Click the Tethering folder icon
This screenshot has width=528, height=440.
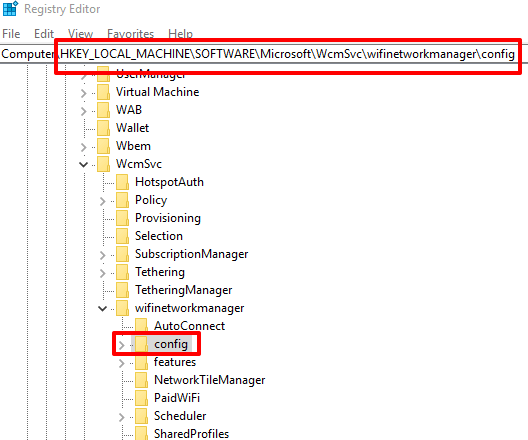point(123,272)
